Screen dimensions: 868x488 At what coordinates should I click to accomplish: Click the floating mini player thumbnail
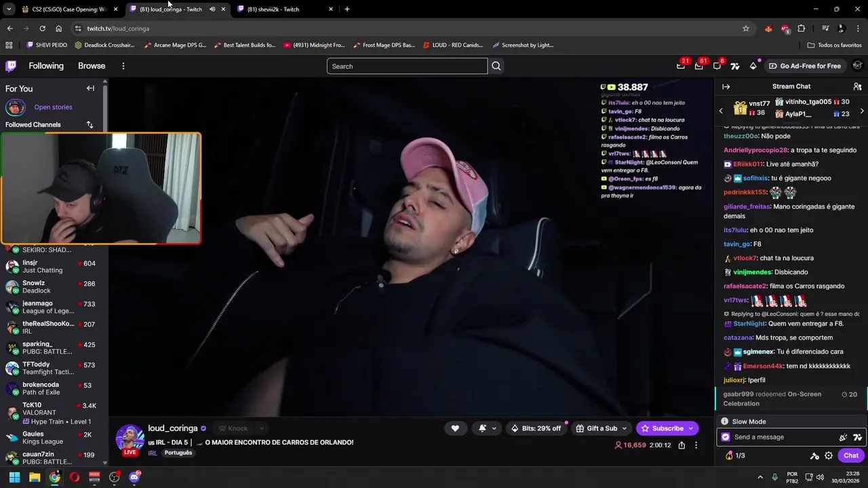101,188
